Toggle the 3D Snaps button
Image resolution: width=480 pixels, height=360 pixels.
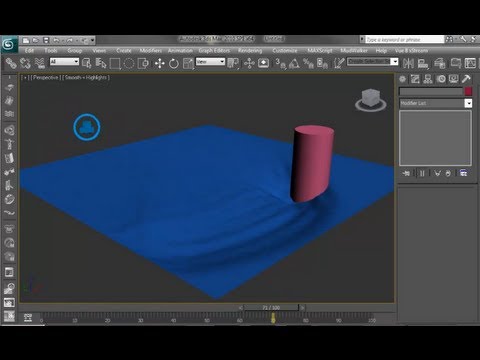(x=280, y=63)
